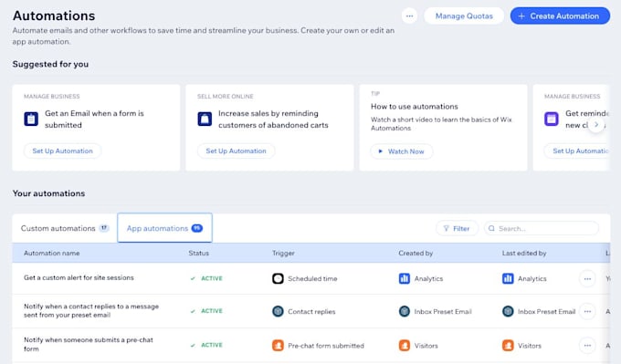Open more actions for contact replies row
The image size is (621, 364).
point(587,311)
